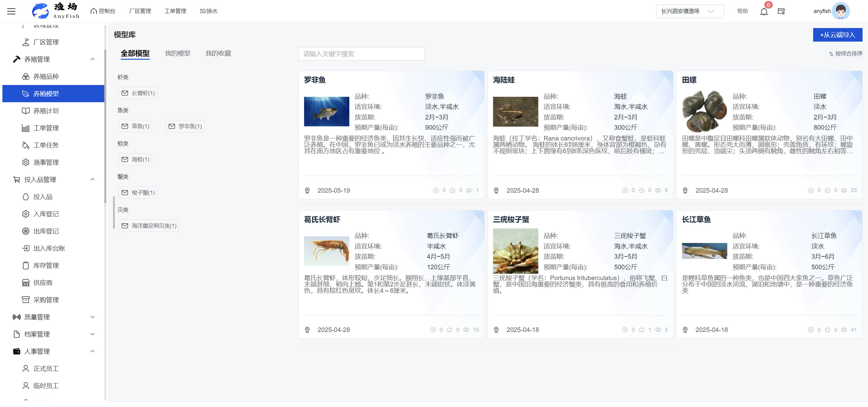Image resolution: width=868 pixels, height=407 pixels.
Task: Click sort icon 按综合排序
Action: click(831, 54)
